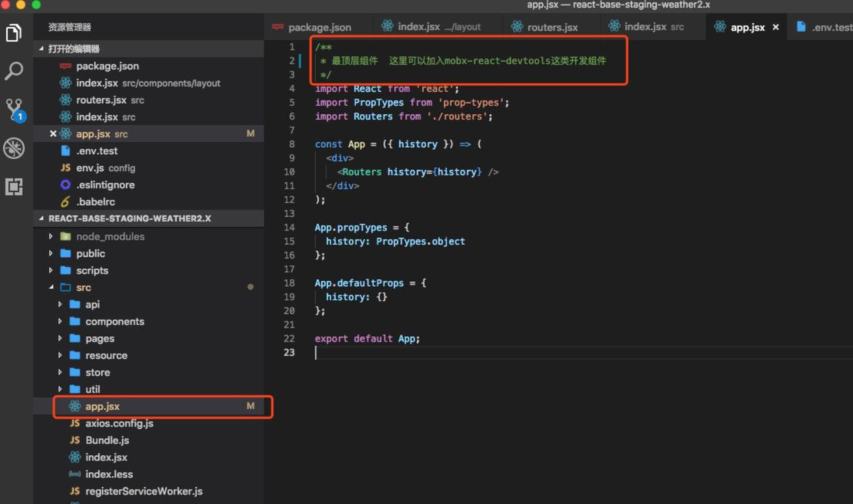Viewport: 853px width, 504px height.
Task: Open the Extensions view in activity bar
Action: [x=14, y=186]
